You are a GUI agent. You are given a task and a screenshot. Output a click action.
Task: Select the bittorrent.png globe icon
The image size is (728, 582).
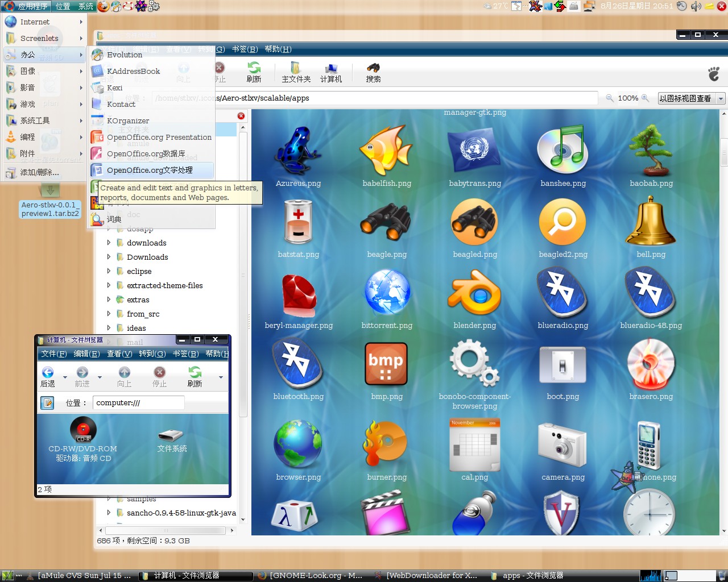pos(386,293)
